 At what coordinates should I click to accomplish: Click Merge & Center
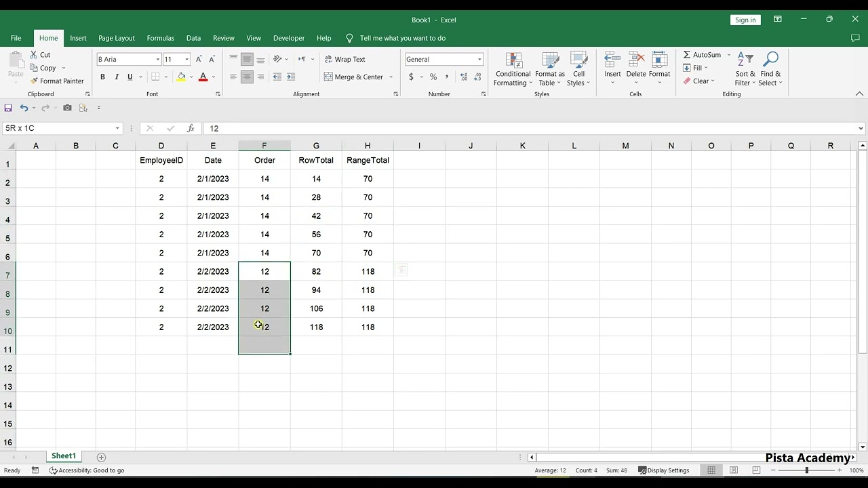coord(354,77)
